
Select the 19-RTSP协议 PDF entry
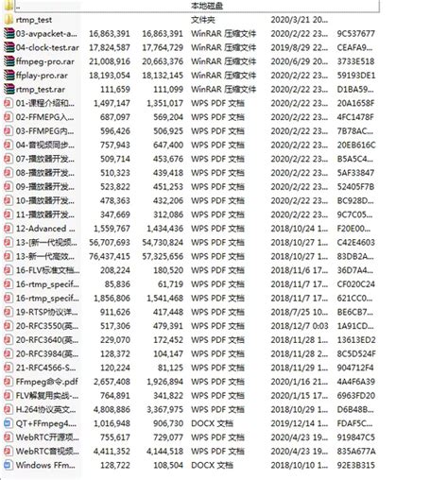pyautogui.click(x=46, y=312)
